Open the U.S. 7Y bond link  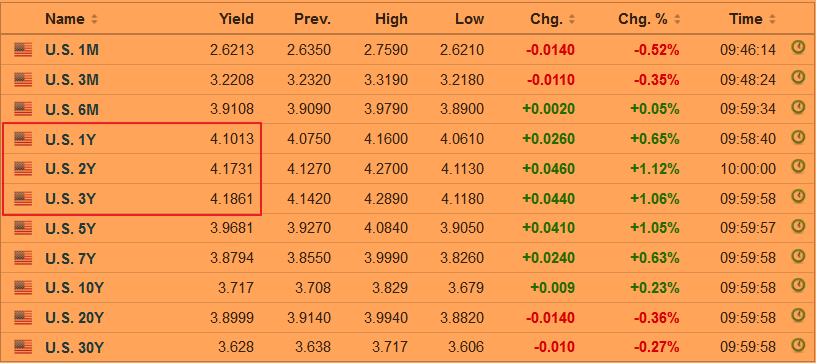[x=70, y=258]
